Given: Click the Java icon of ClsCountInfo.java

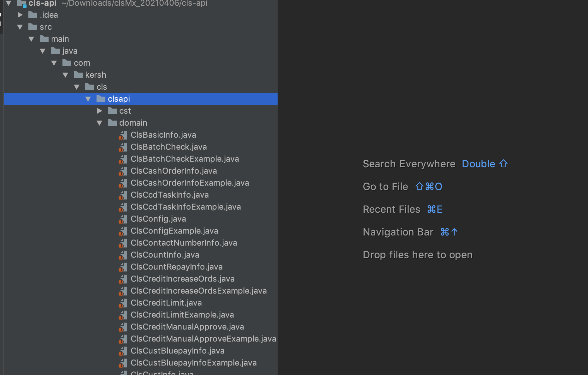Looking at the screenshot, I should (x=123, y=255).
